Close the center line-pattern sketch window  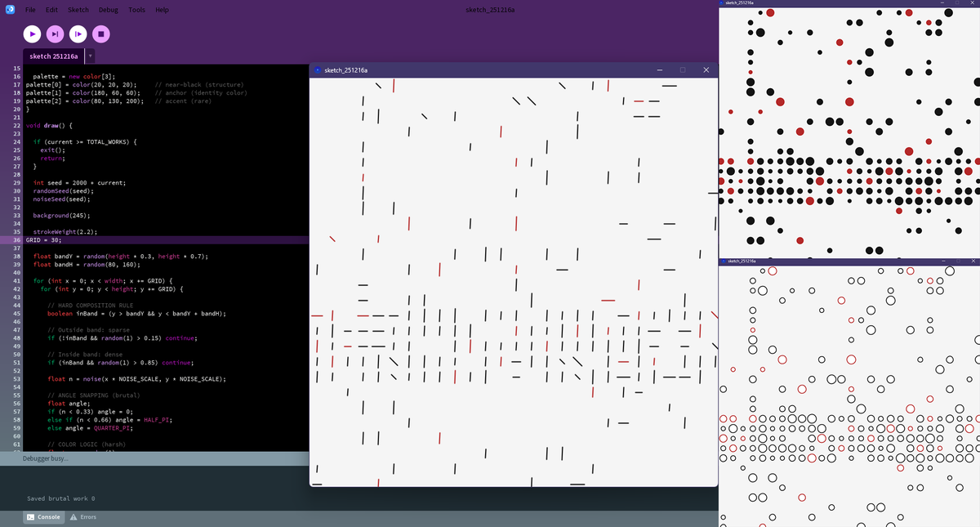(x=706, y=71)
